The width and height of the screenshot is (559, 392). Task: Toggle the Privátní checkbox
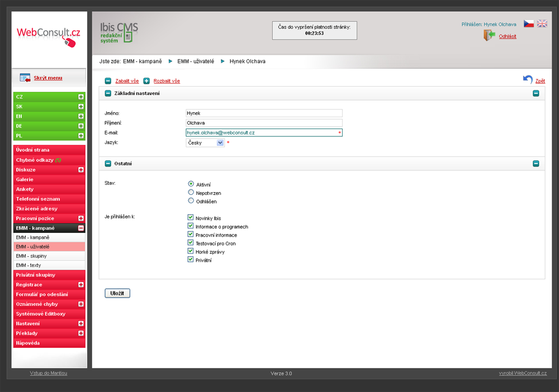pos(191,259)
